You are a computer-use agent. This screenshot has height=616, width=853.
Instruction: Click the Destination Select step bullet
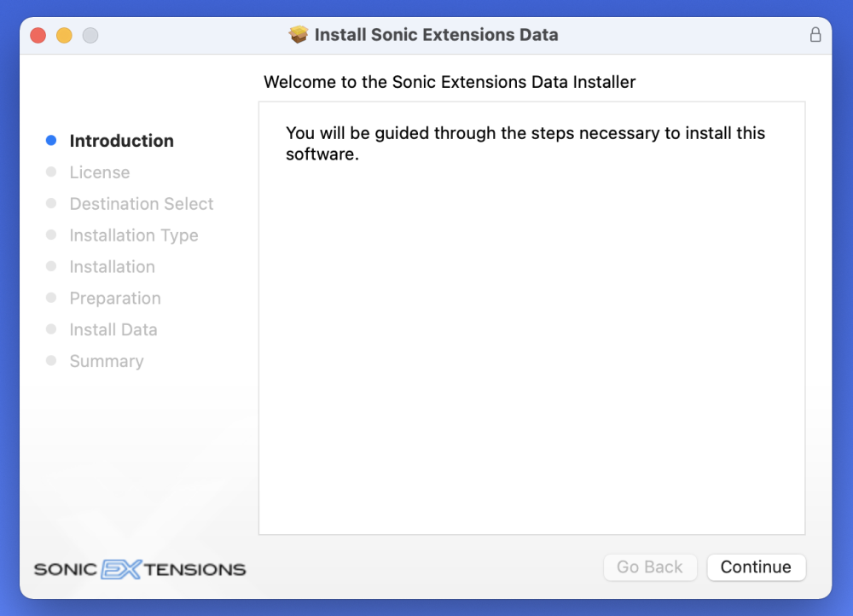click(51, 204)
